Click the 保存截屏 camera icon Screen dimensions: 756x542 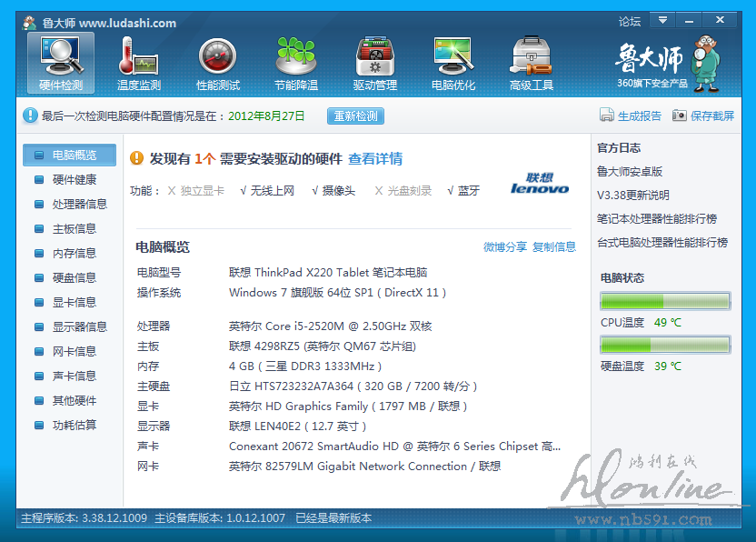point(680,115)
